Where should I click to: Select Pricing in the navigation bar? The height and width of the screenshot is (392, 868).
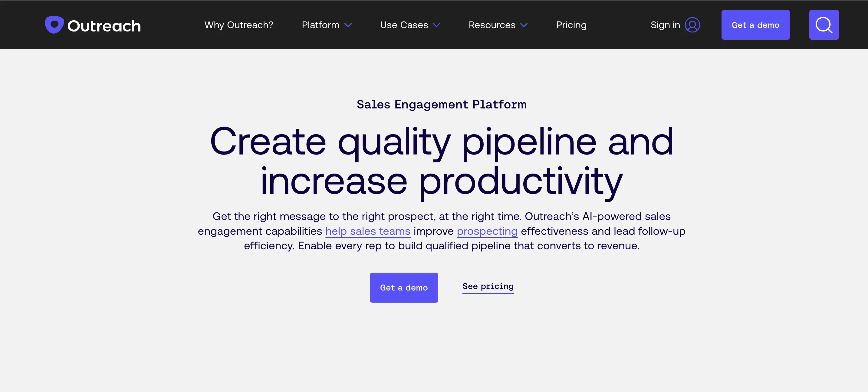(x=571, y=25)
